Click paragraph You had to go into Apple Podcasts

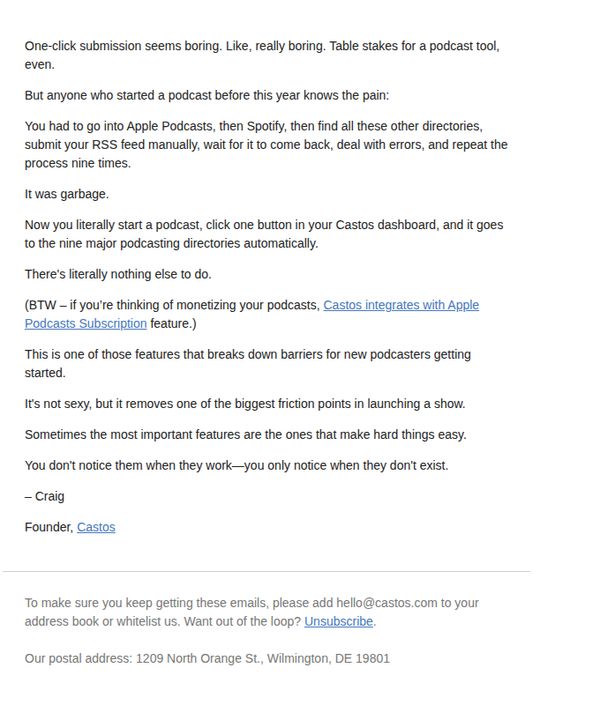pyautogui.click(x=266, y=144)
